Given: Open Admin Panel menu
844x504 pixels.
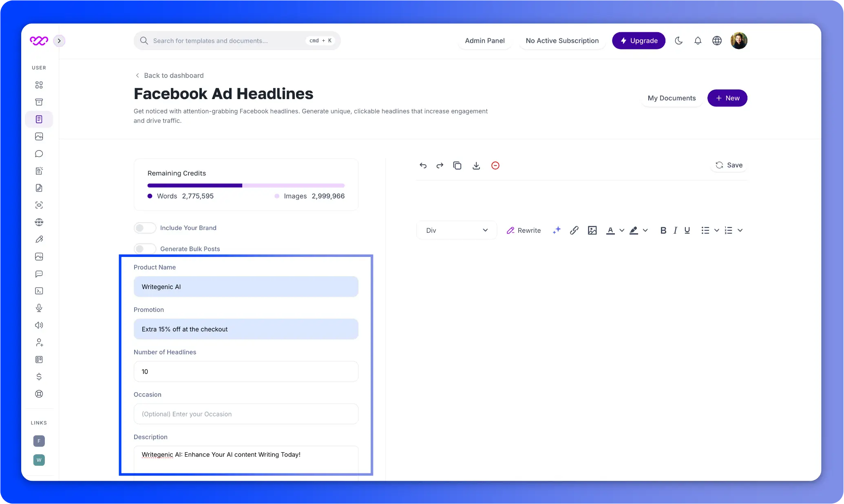Looking at the screenshot, I should (485, 40).
